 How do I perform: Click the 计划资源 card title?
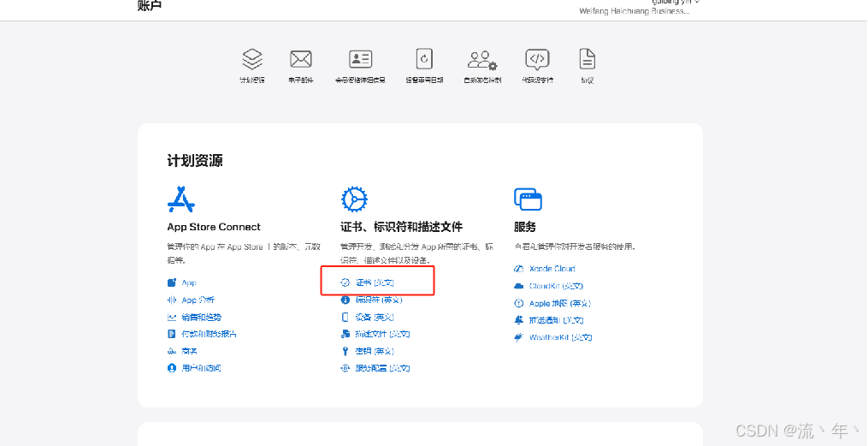195,161
